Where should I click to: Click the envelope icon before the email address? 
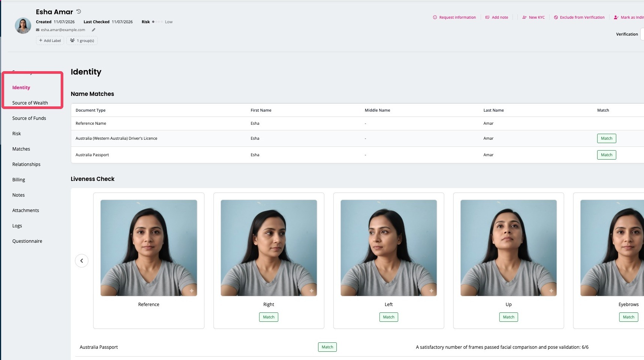point(37,30)
